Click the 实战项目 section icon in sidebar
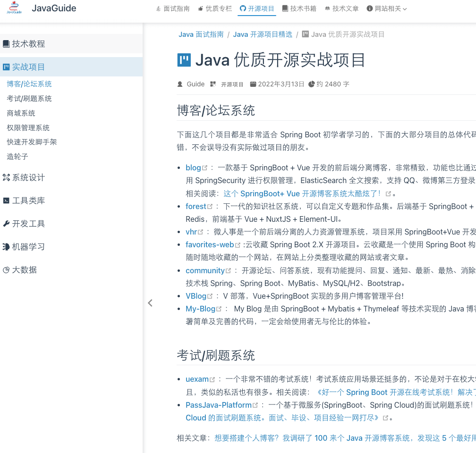Image resolution: width=476 pixels, height=453 pixels. (7, 67)
